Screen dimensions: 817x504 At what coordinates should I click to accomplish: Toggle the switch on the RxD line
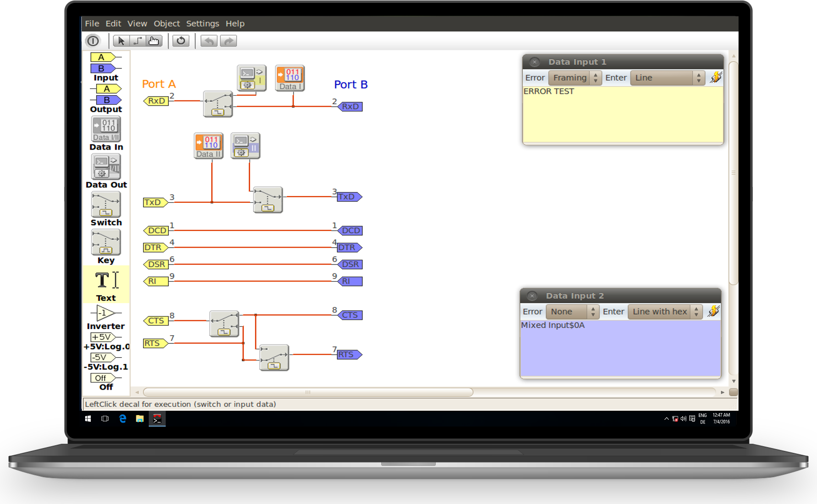[x=218, y=104]
